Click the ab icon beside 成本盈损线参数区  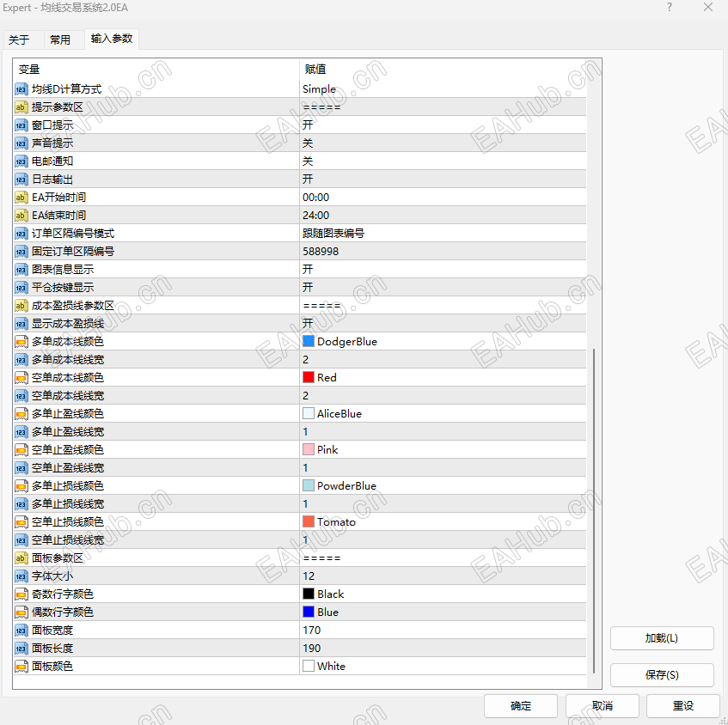[x=21, y=306]
